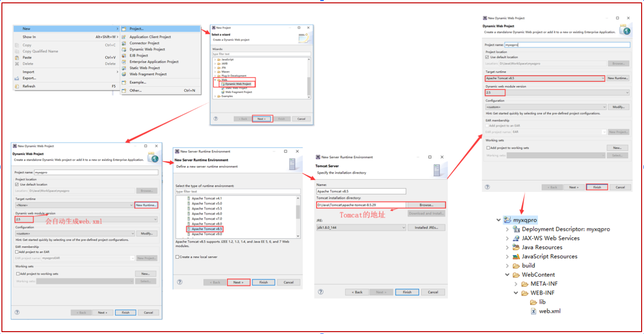Open module version 2.5 dropdown in top-right dialog
Screen dimensions: 644x334
coord(557,92)
